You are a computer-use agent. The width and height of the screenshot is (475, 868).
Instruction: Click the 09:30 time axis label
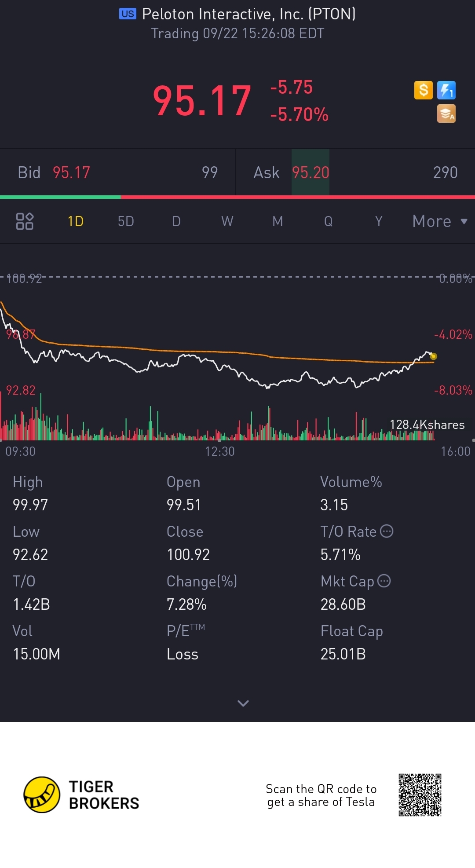(x=20, y=451)
